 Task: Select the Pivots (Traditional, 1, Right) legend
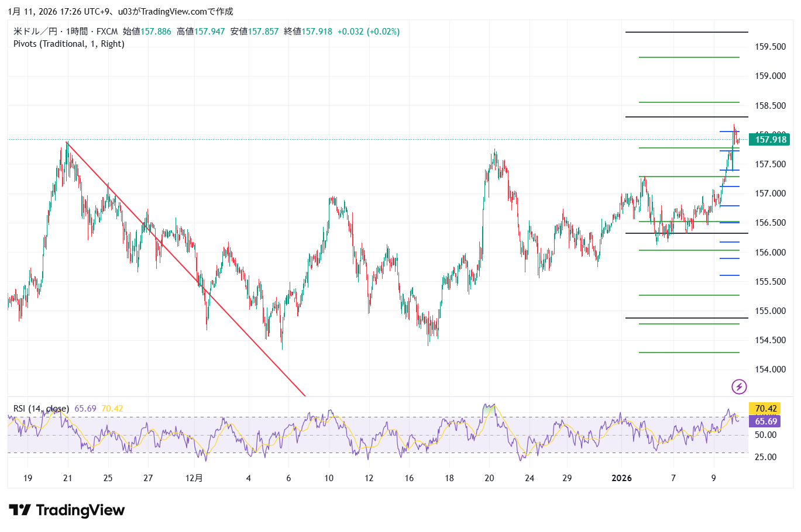click(x=69, y=44)
